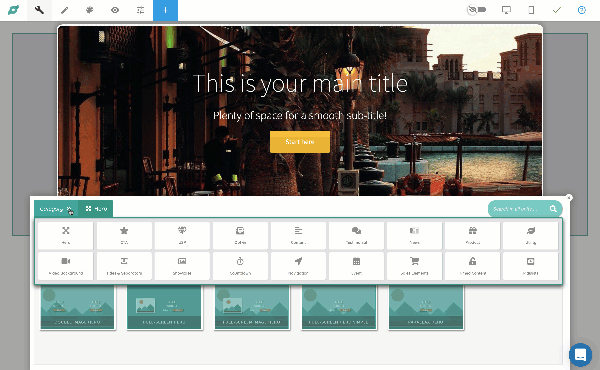
Task: Click the yellow Start here button
Action: click(x=300, y=142)
